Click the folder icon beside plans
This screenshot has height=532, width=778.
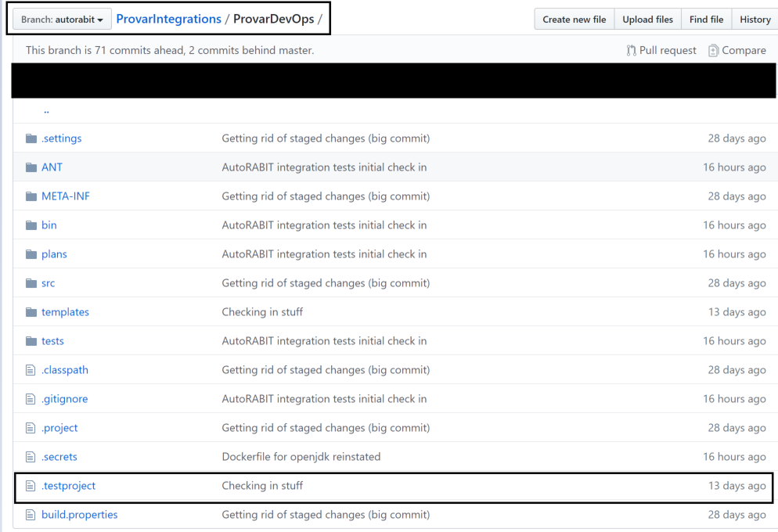click(31, 254)
